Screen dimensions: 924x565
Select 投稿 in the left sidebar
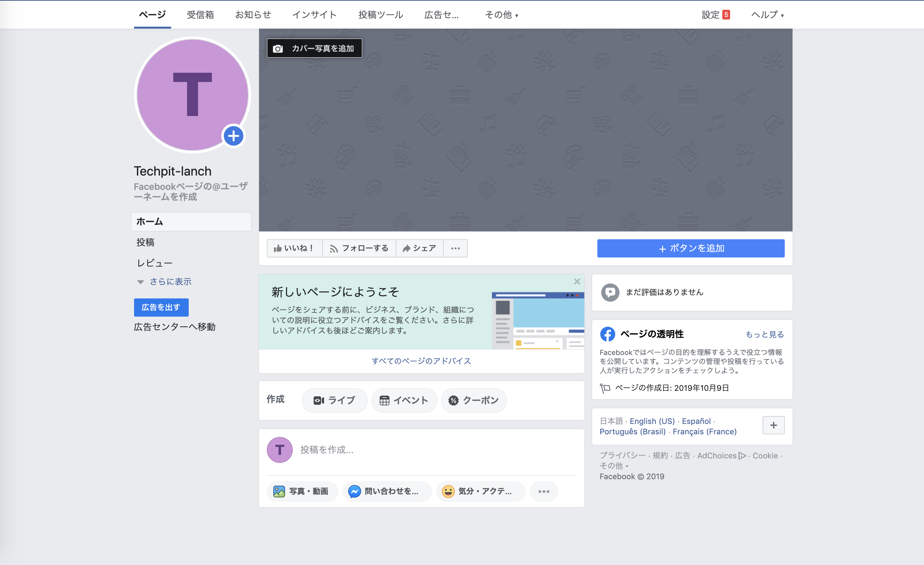tap(145, 243)
